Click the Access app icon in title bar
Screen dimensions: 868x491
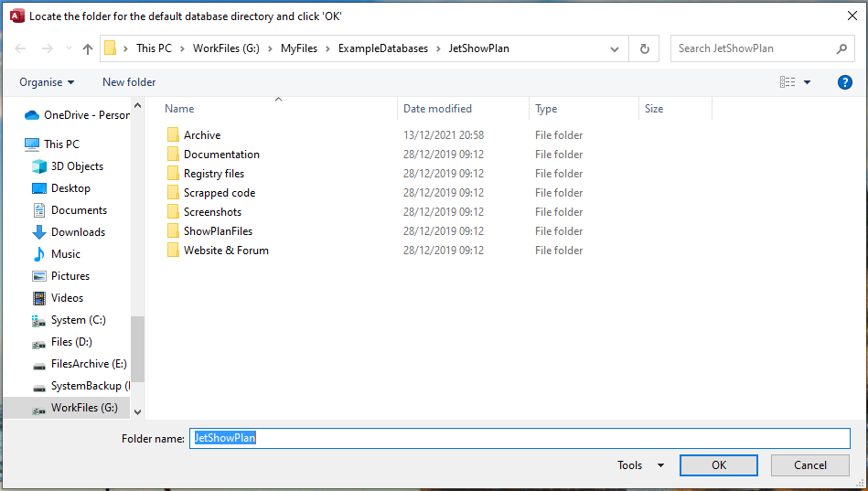(17, 16)
